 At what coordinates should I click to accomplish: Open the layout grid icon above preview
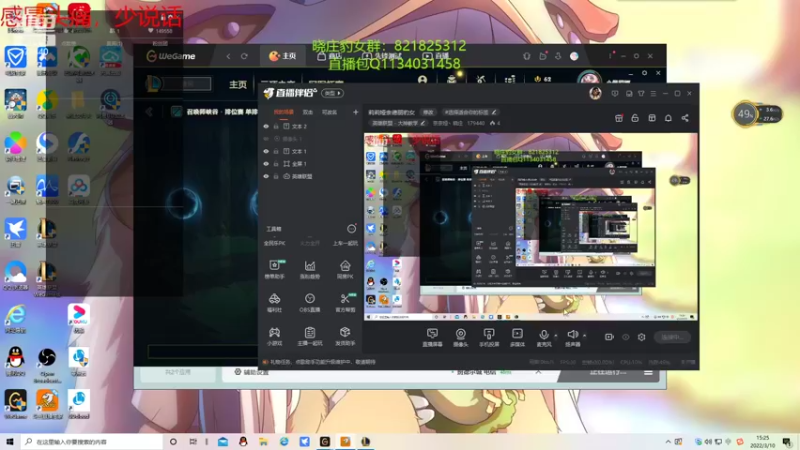652,118
